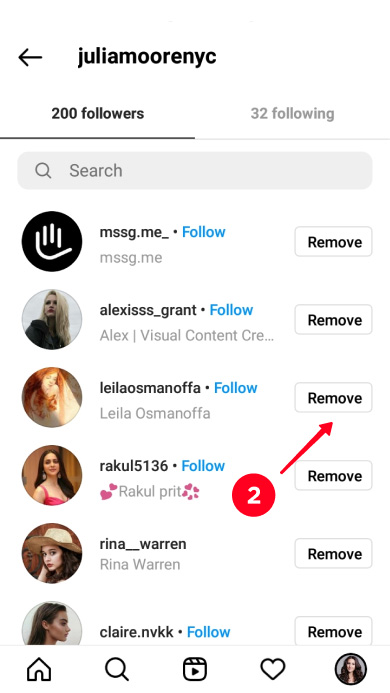The image size is (390, 693).
Task: Switch to the 32 following tab
Action: click(x=292, y=114)
